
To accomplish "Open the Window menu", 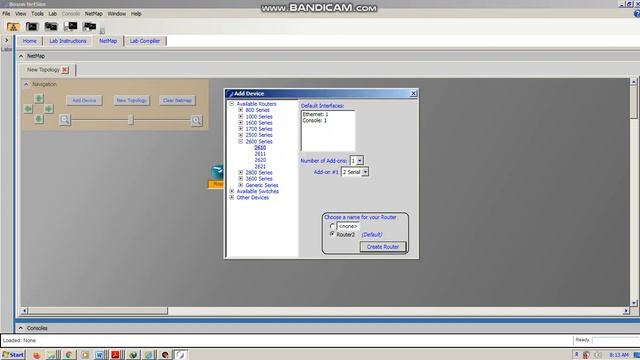I will coord(117,13).
